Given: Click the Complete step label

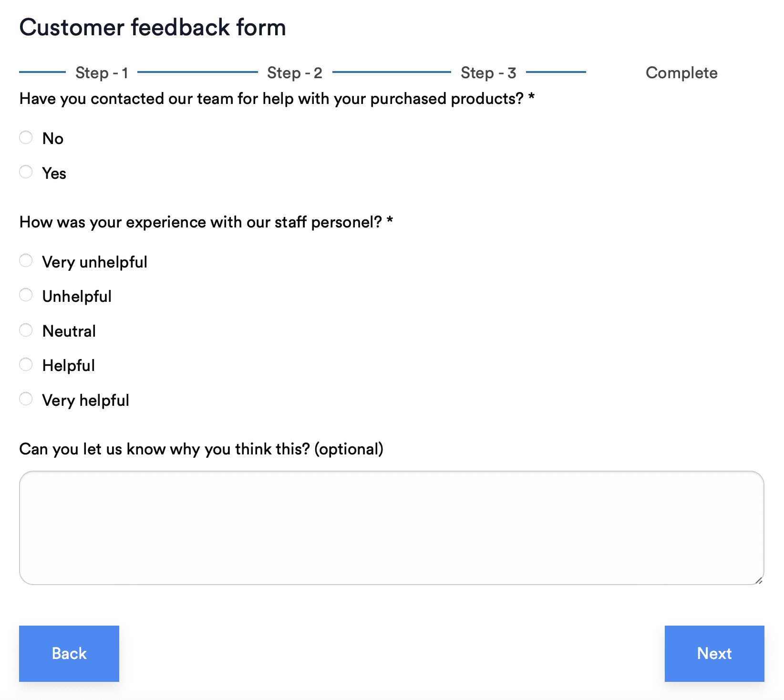Looking at the screenshot, I should [681, 73].
